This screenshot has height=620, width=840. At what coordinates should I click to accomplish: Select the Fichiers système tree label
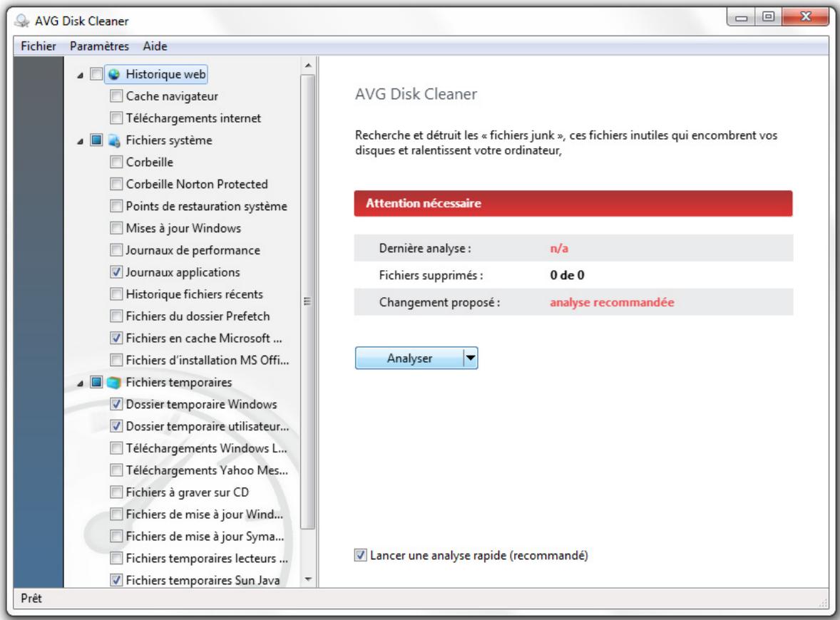169,140
